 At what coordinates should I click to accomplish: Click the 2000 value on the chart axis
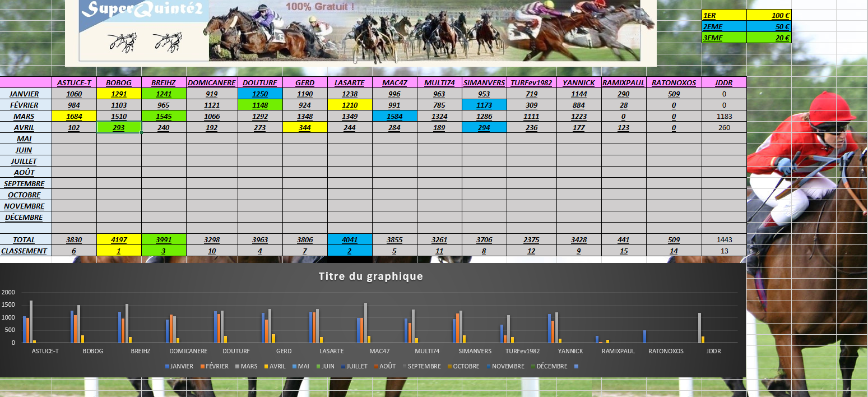8,292
